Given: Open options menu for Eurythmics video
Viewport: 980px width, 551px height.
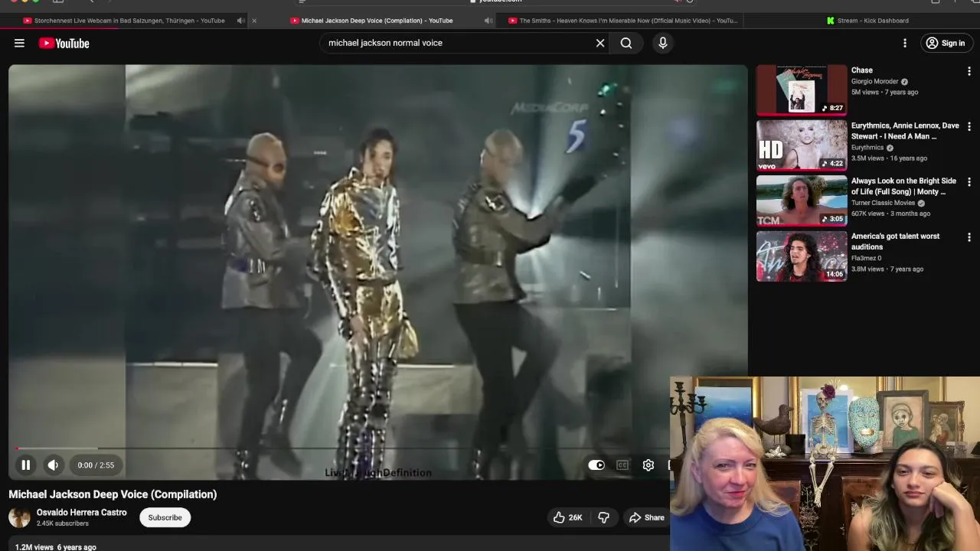Looking at the screenshot, I should pyautogui.click(x=969, y=126).
